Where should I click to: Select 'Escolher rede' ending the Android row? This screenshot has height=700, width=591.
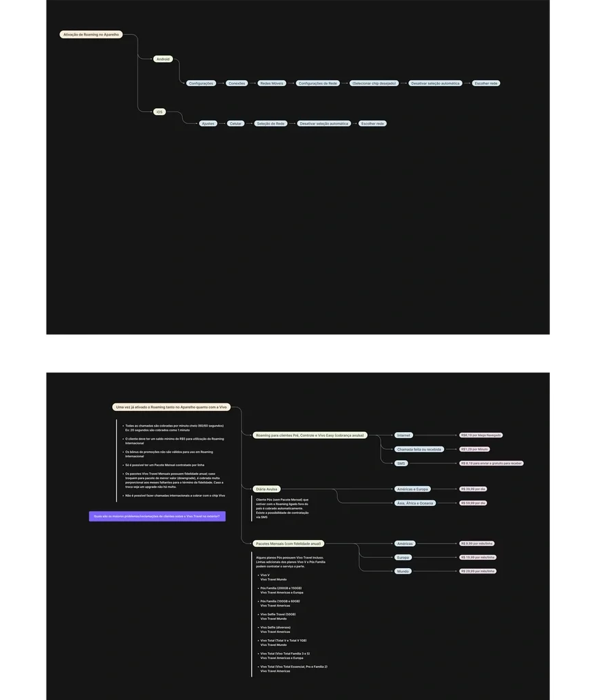pyautogui.click(x=486, y=83)
